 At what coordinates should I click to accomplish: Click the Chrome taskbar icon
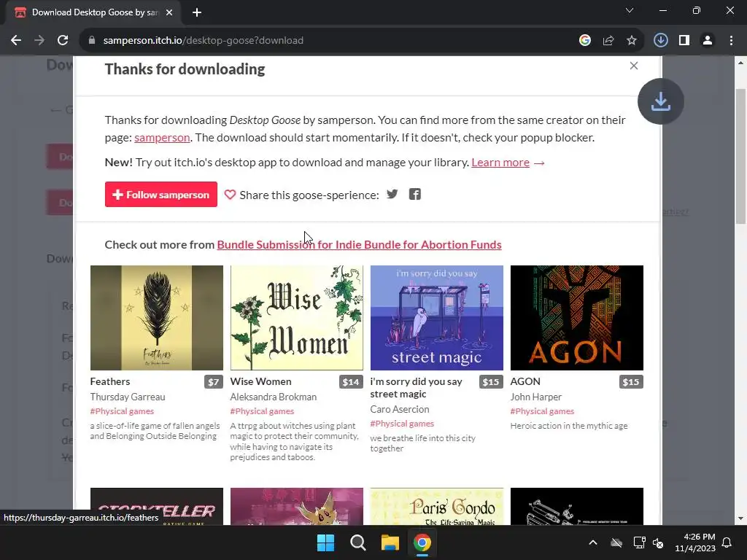(x=422, y=542)
